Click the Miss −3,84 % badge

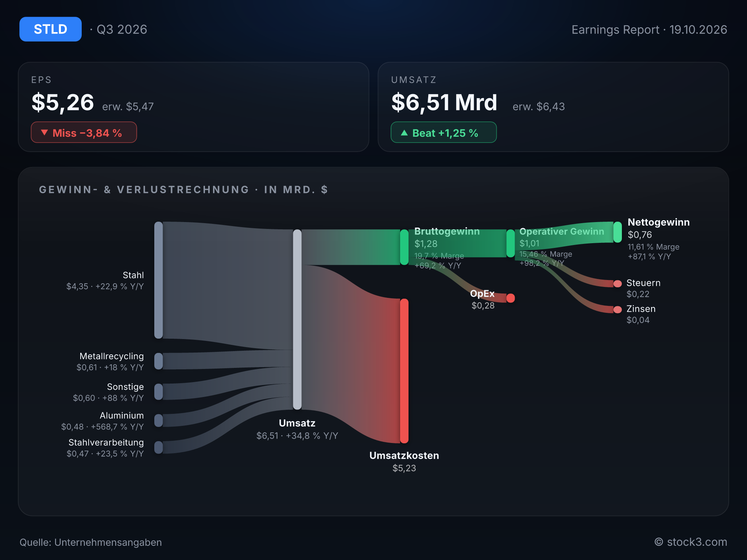click(x=84, y=132)
